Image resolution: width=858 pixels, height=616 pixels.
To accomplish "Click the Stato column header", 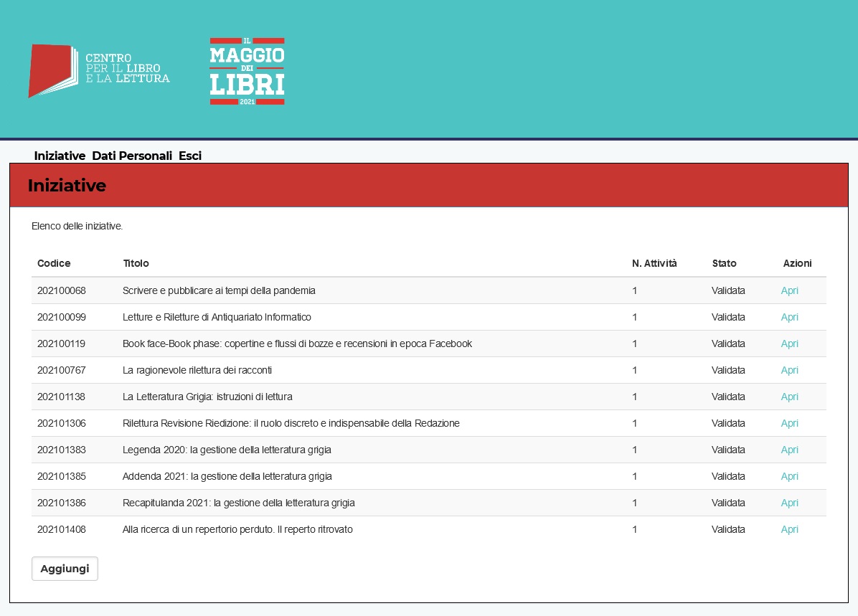I will click(x=724, y=263).
